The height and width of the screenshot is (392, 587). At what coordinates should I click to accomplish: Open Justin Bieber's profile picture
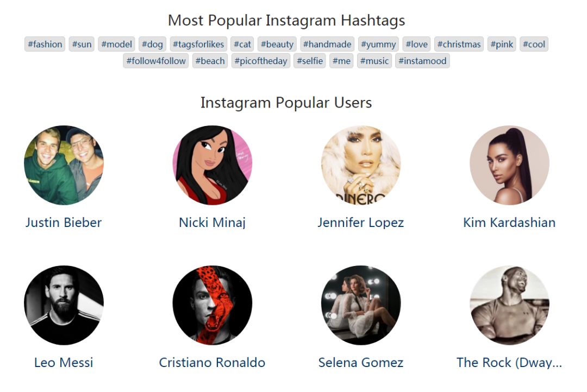click(64, 165)
